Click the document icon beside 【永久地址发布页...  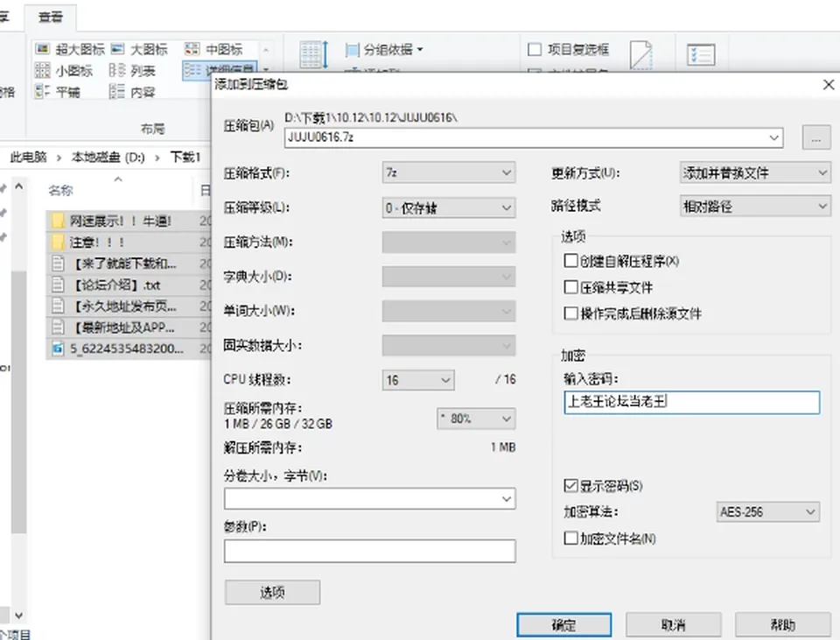[59, 306]
